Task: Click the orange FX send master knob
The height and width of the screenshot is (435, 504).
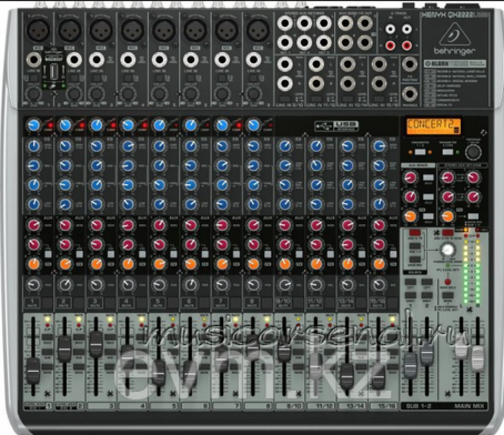Action: (x=410, y=216)
